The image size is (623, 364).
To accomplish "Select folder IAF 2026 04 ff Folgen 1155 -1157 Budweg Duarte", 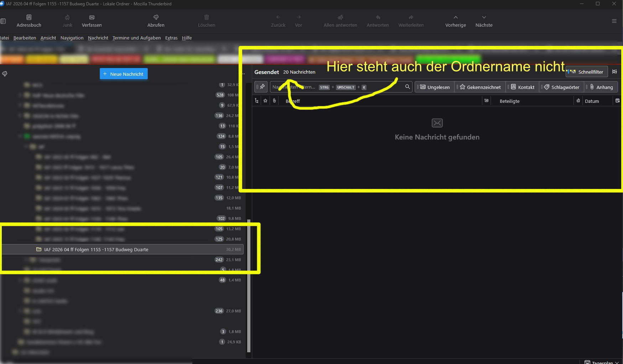I will coord(122,249).
